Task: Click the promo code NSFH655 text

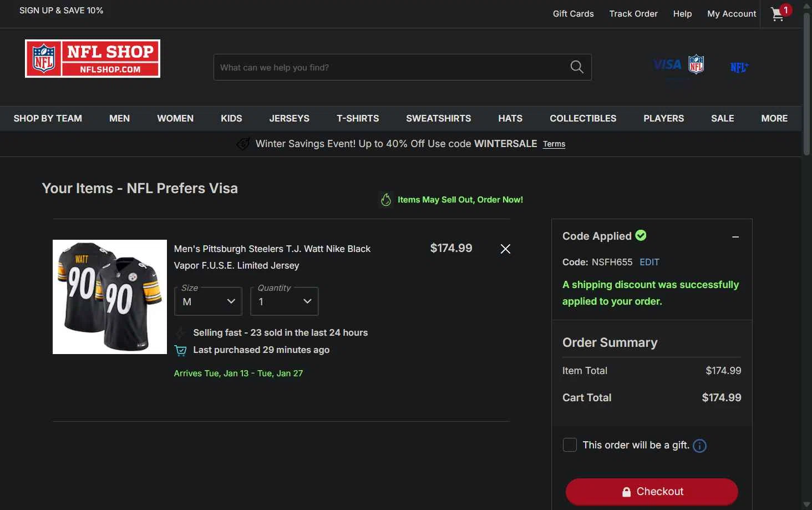Action: click(612, 262)
